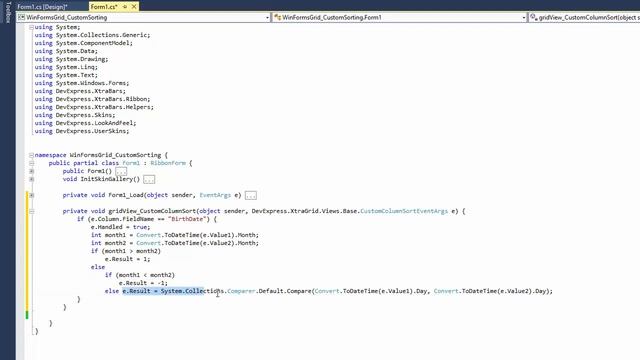
Task: Click the method icon before gridView_CustomColumnSort
Action: coord(533,17)
